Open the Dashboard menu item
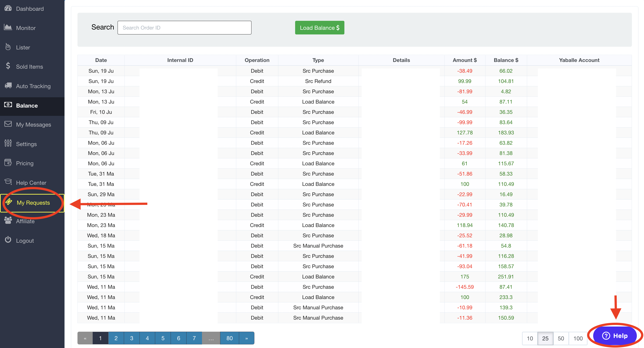The width and height of the screenshot is (644, 348). (32, 9)
